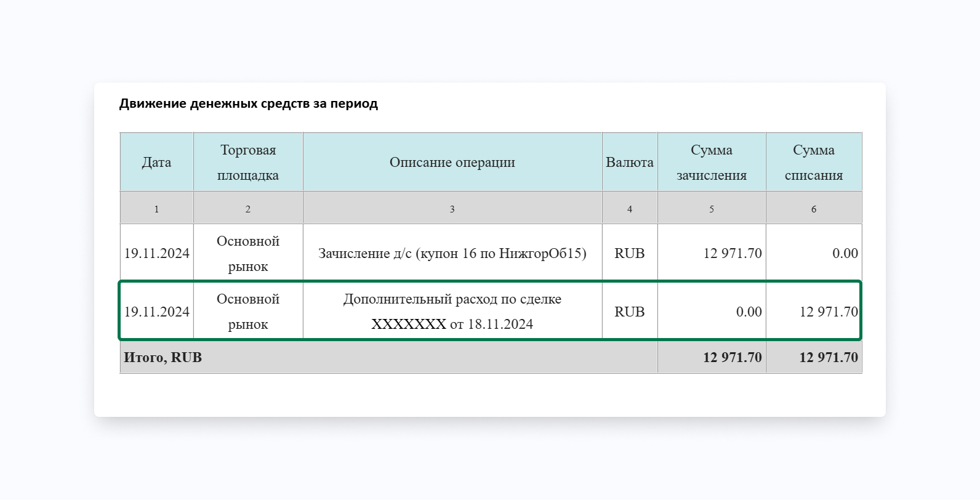Viewport: 980px width, 500px height.
Task: Select 'Зачисление д/с (купон 16 по НижгорОб15)'
Action: click(x=452, y=253)
